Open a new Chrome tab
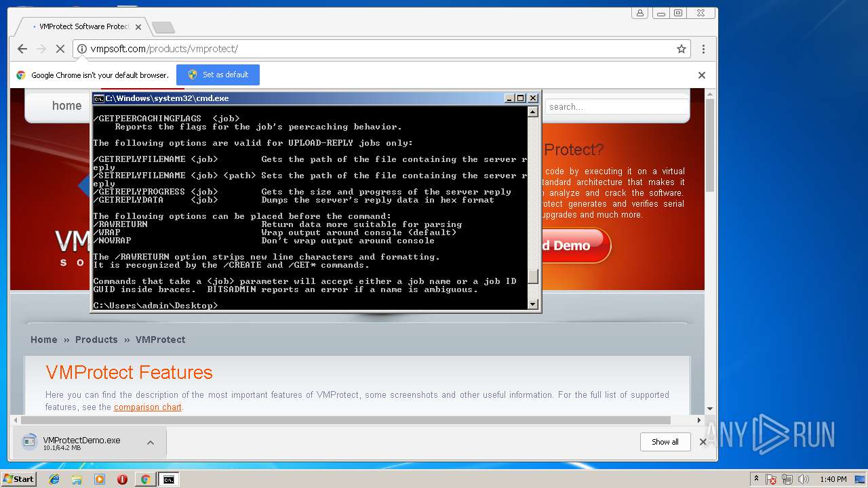The height and width of the screenshot is (488, 868). [x=163, y=27]
